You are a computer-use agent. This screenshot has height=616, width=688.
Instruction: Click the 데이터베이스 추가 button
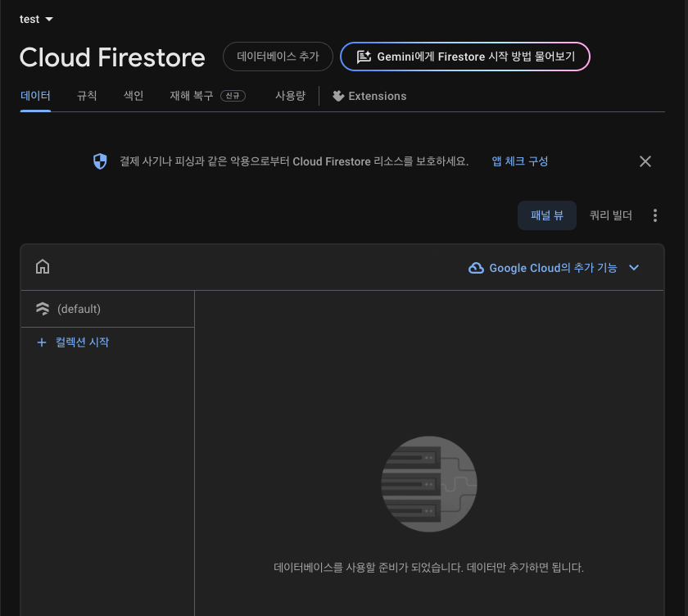tap(278, 57)
